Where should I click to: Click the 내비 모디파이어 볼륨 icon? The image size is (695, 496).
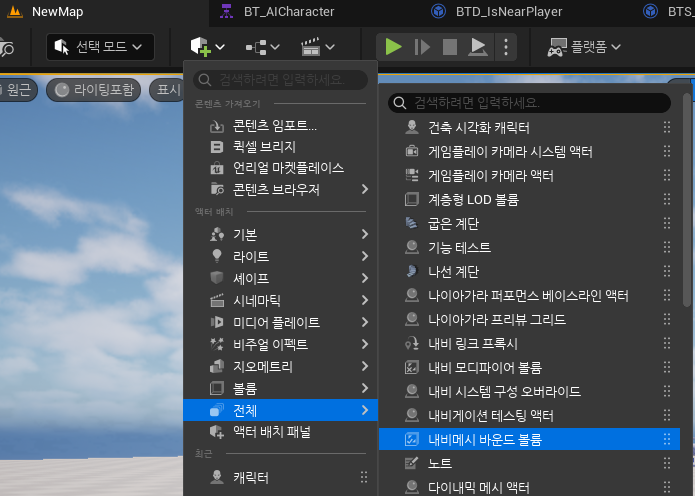(412, 367)
